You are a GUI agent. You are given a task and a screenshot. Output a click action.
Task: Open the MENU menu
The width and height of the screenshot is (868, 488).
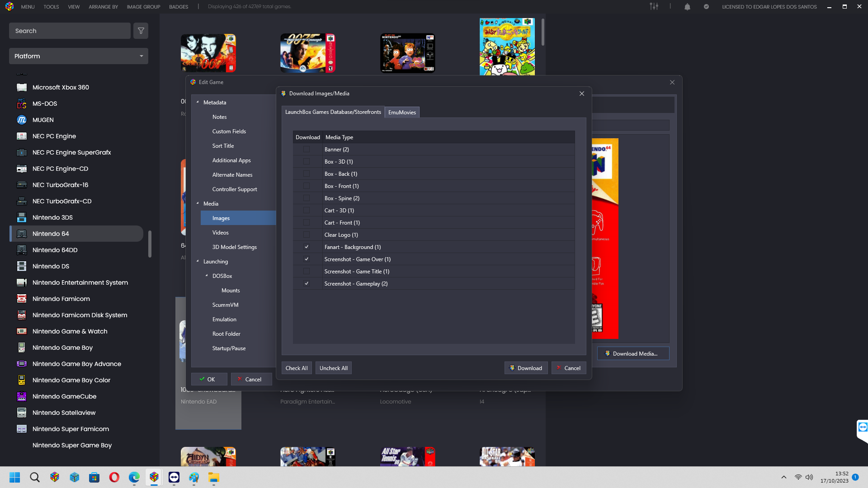pos(28,7)
